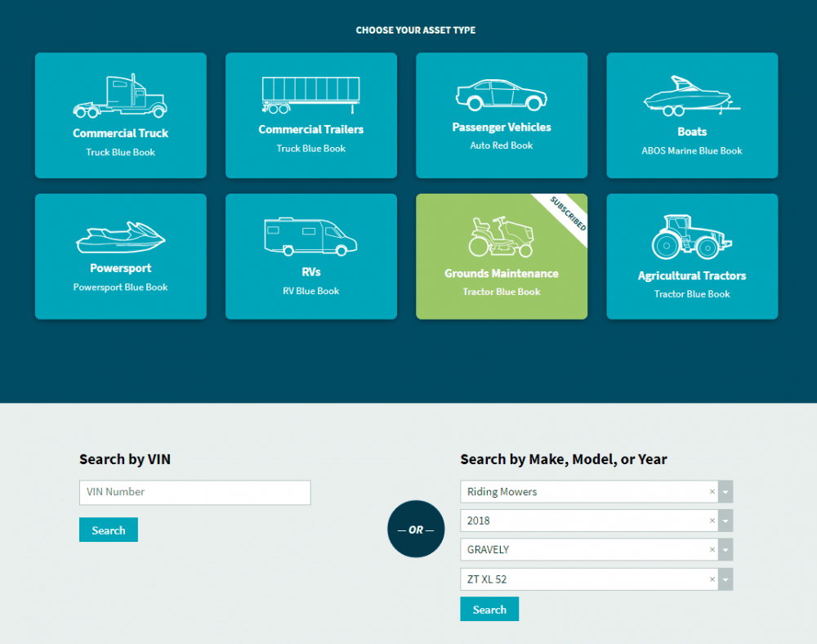Focus the VIN Number input field
The width and height of the screenshot is (817, 644).
pyautogui.click(x=194, y=492)
